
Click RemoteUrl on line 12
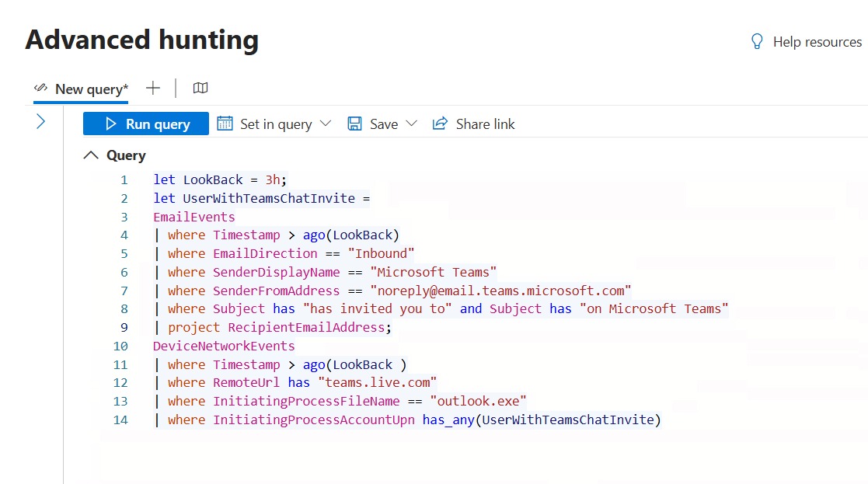click(x=246, y=382)
